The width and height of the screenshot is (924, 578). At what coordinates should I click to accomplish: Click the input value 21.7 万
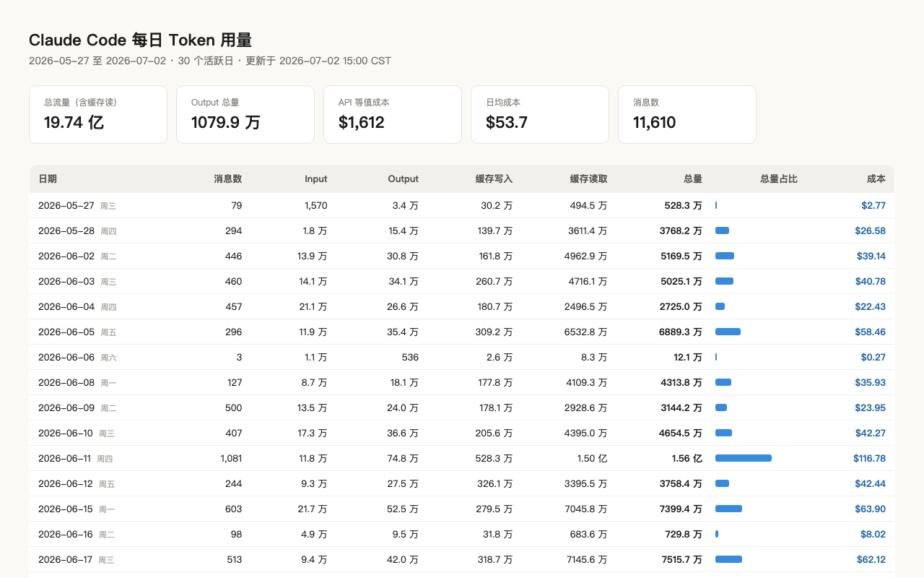(x=313, y=509)
